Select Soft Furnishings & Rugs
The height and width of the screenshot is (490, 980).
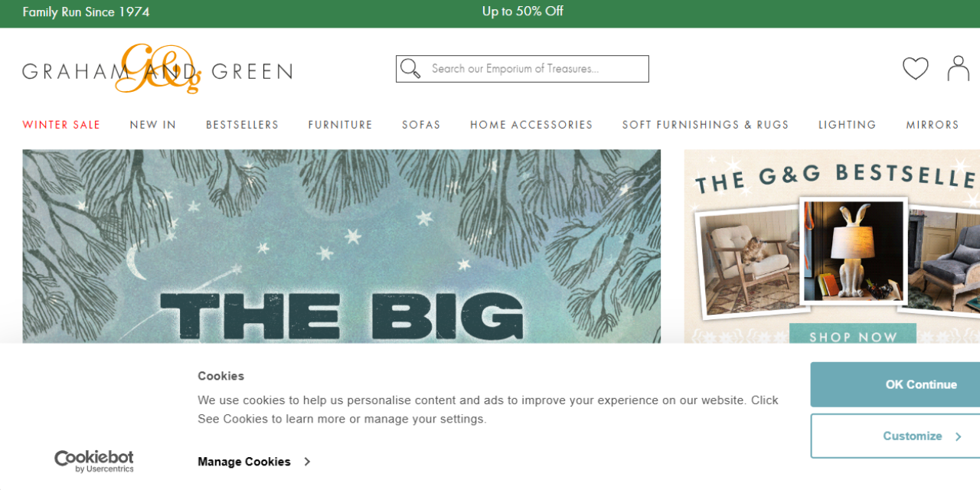(x=705, y=125)
